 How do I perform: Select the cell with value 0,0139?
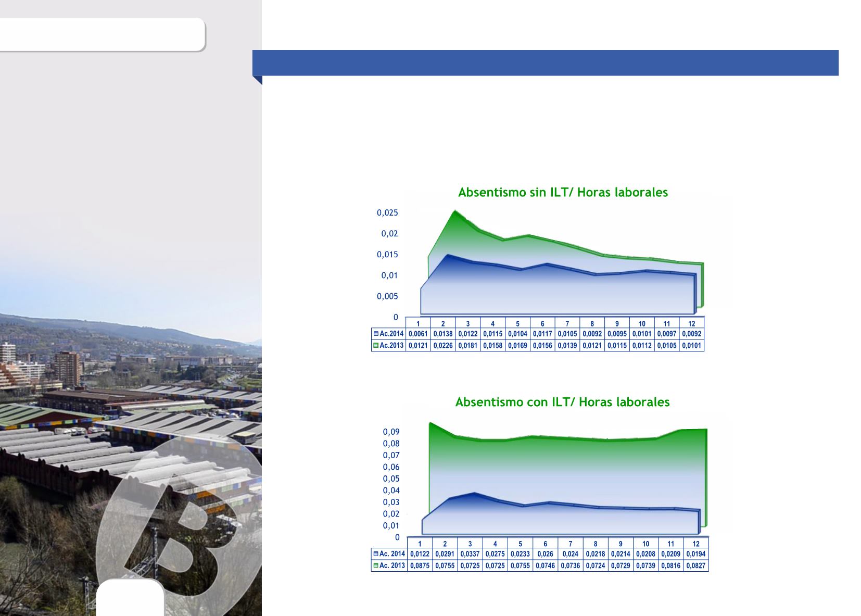pos(567,345)
